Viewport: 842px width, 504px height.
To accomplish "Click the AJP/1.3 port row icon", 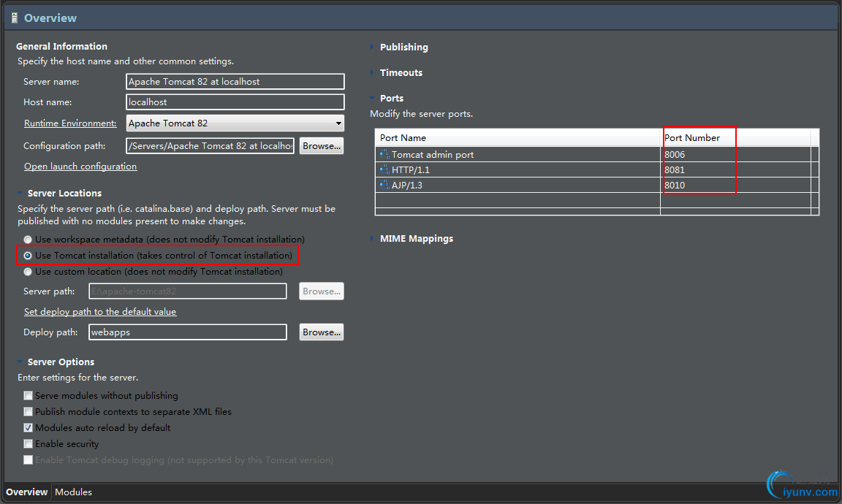I will (x=384, y=186).
